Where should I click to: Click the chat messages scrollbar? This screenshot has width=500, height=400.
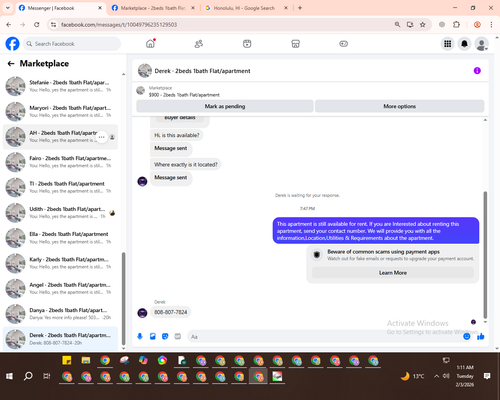tap(485, 255)
